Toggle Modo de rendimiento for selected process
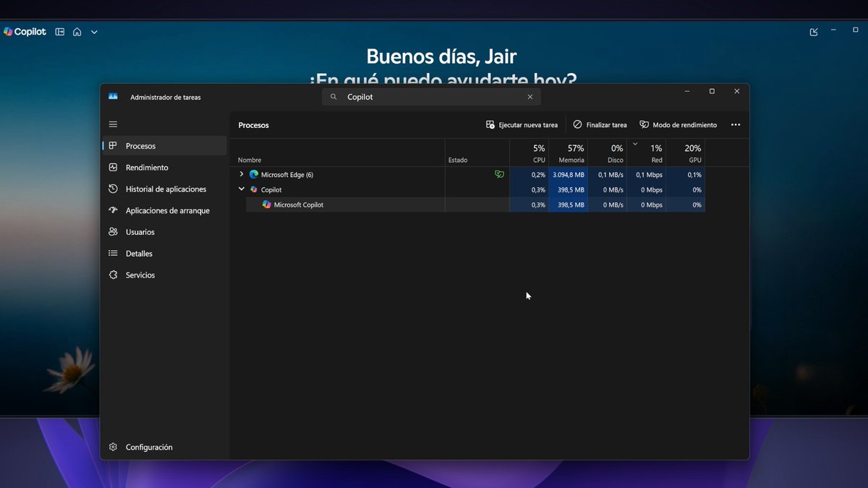Image resolution: width=868 pixels, height=488 pixels. click(x=677, y=124)
